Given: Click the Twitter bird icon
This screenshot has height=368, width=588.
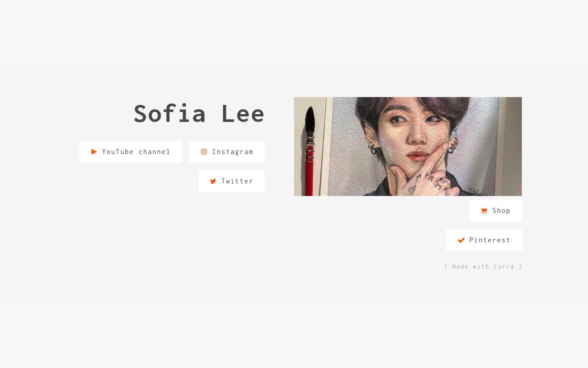Looking at the screenshot, I should [x=213, y=181].
